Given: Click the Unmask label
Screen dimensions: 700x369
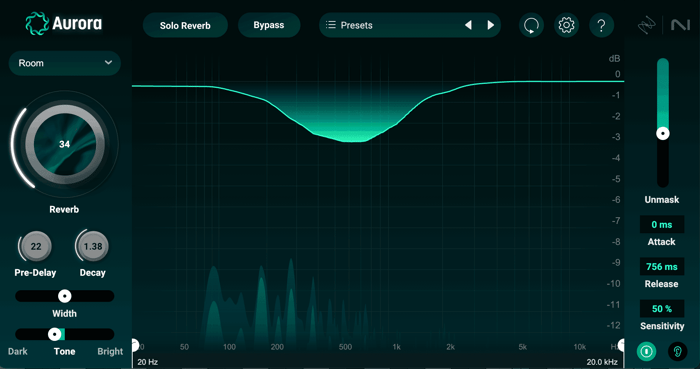Looking at the screenshot, I should click(662, 200).
